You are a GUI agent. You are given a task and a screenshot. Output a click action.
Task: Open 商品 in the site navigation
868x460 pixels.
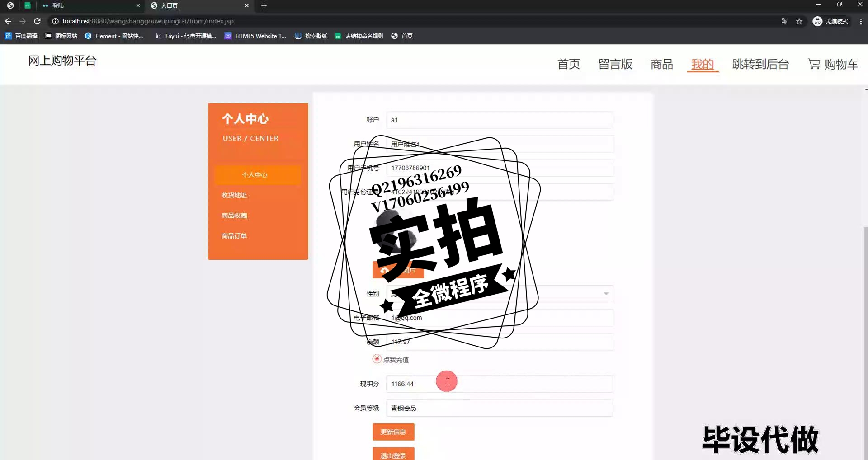[661, 64]
